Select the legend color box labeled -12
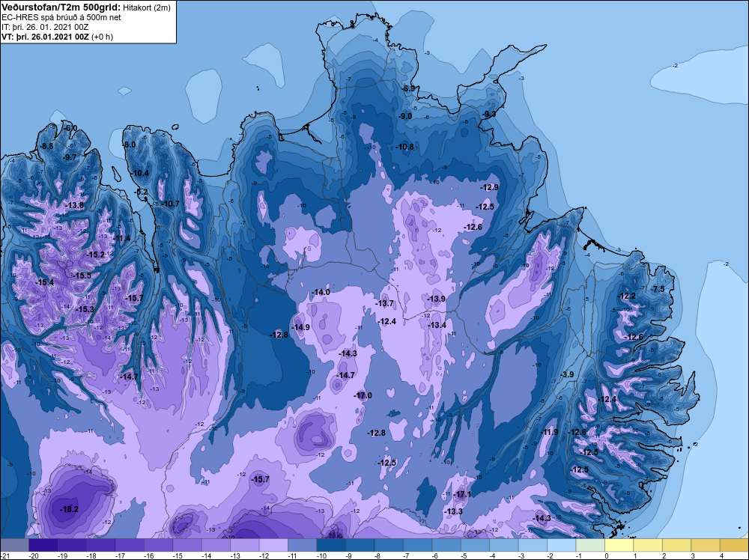 coord(273,545)
